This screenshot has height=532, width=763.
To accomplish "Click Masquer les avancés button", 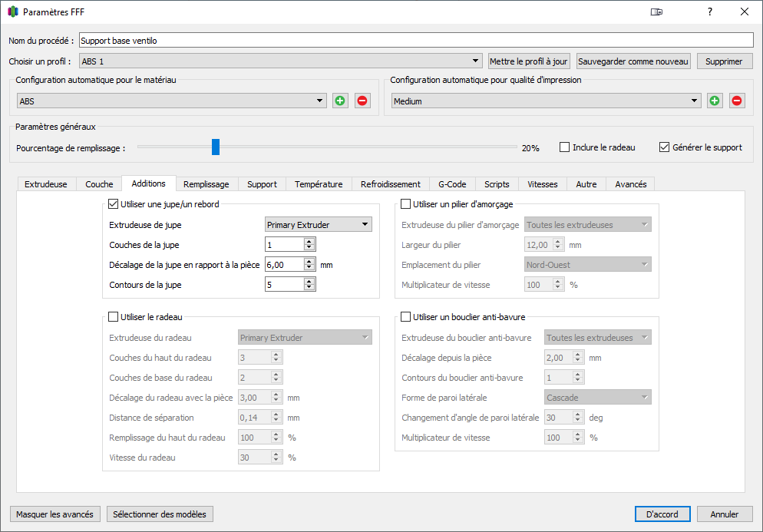I will coord(54,514).
